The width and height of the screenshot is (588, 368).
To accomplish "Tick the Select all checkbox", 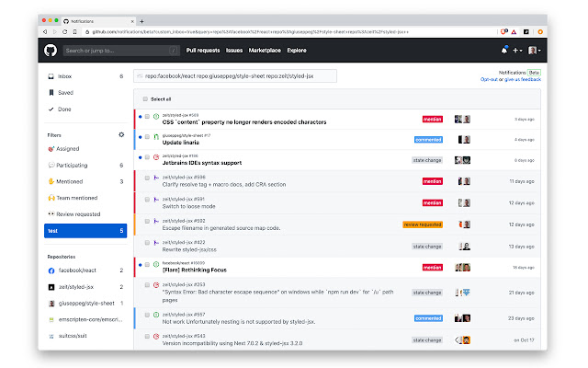I will (145, 99).
